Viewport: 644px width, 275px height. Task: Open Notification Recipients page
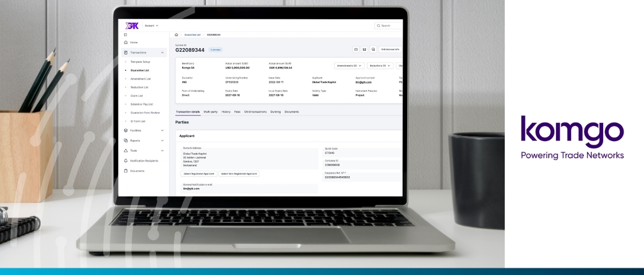144,161
